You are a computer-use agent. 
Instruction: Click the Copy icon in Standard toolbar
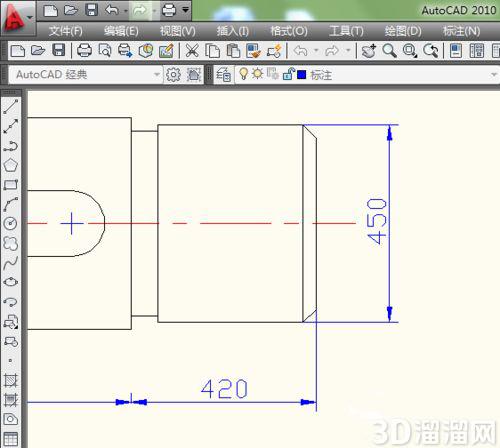coord(213,51)
